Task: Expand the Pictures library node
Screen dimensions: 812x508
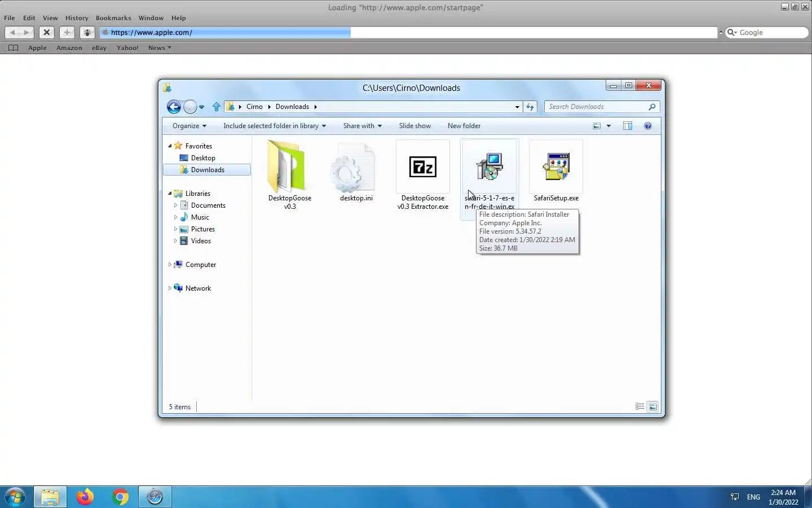Action: (175, 229)
